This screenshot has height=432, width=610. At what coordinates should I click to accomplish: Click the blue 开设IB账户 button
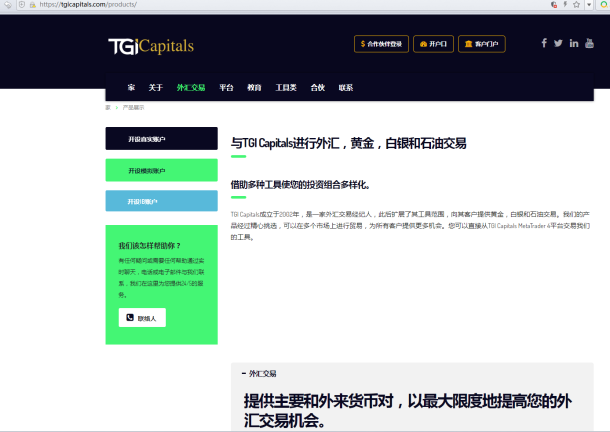(x=161, y=201)
